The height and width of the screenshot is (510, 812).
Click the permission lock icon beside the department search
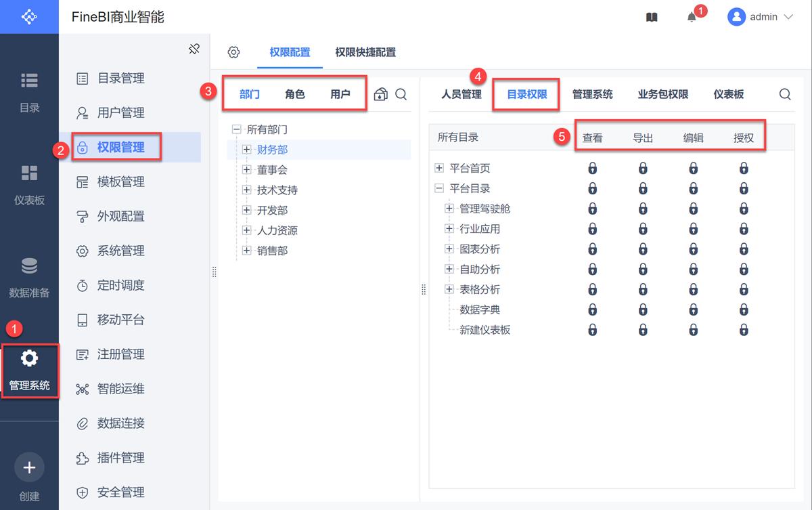(382, 95)
